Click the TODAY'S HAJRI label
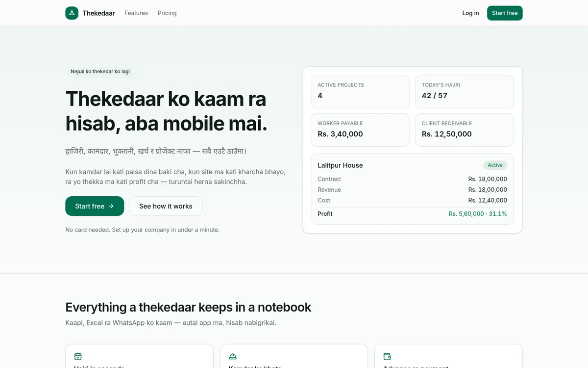This screenshot has width=588, height=368. pos(441,85)
